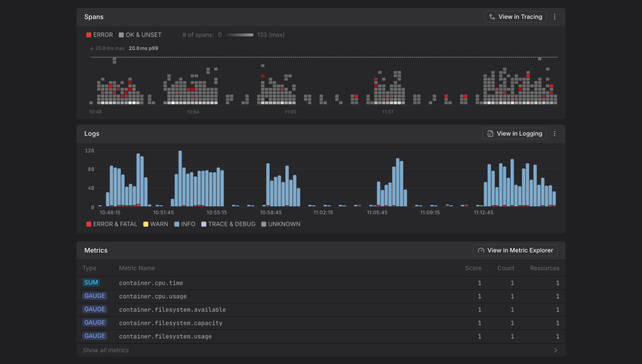
Task: Click the span count gradient scale near 133 max
Action: tap(239, 34)
